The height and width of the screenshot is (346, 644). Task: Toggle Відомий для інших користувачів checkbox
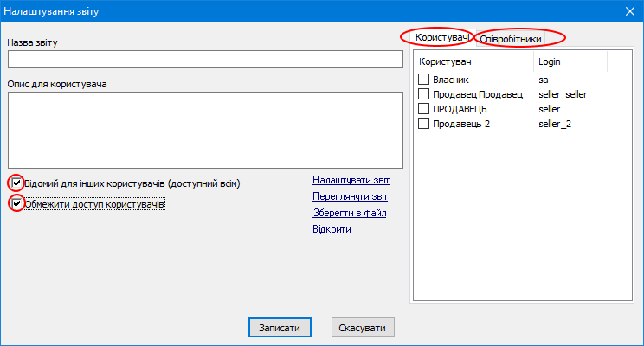click(x=16, y=183)
